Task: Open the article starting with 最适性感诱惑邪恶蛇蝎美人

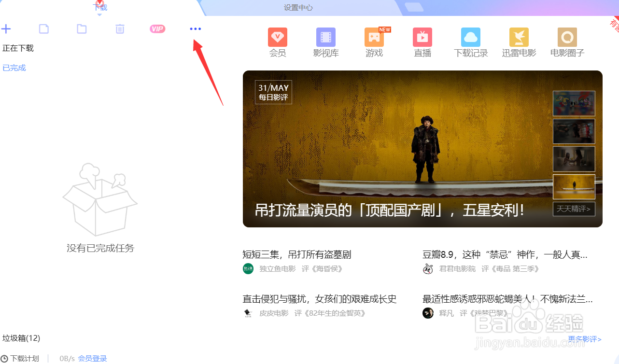Action: 507,299
